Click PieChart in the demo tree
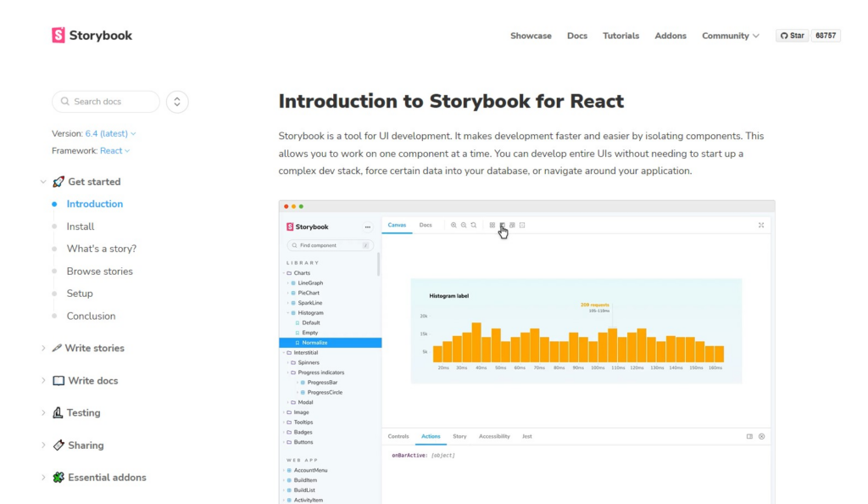Screen dimensions: 868x504 (309, 293)
